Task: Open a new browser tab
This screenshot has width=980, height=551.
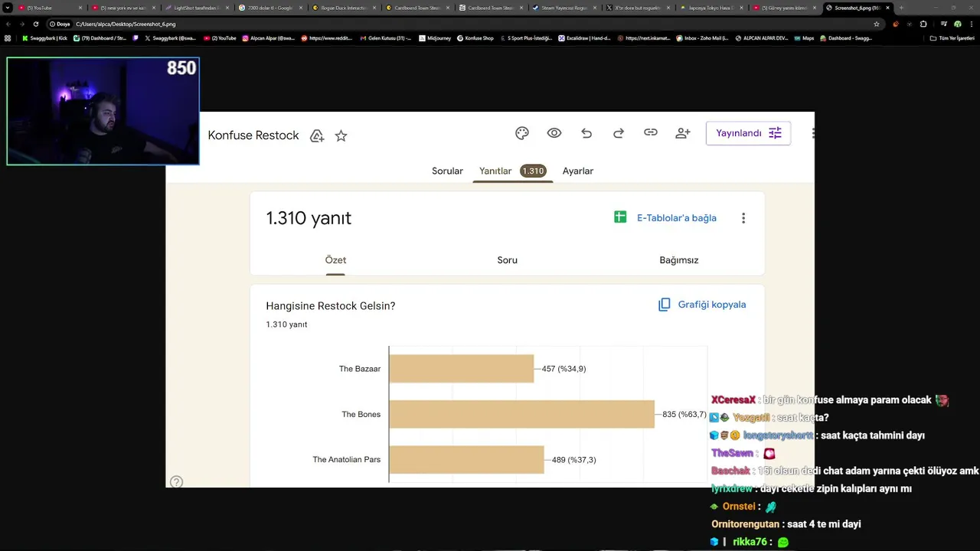Action: [x=901, y=8]
